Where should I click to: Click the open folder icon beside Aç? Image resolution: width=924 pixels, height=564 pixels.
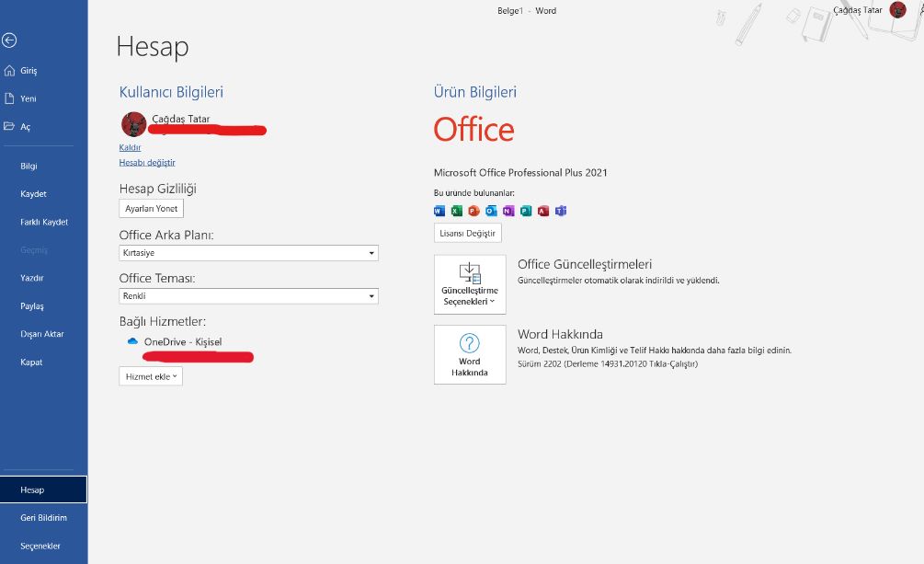[9, 126]
